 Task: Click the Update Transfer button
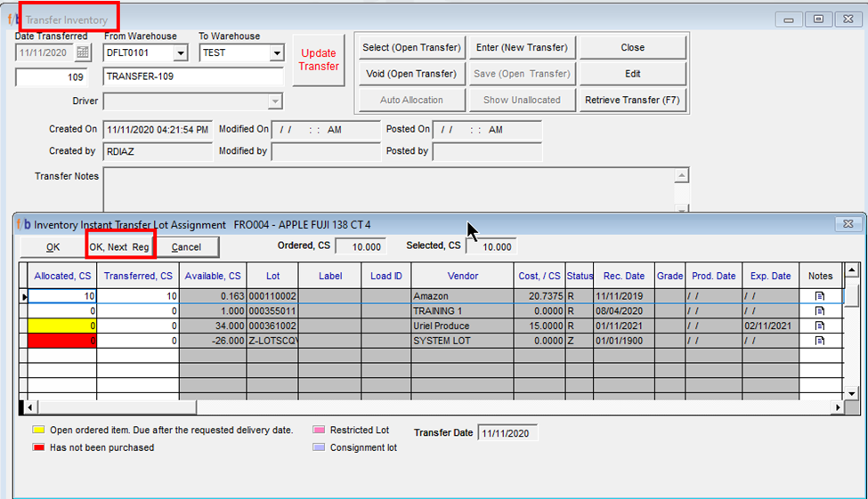click(319, 60)
